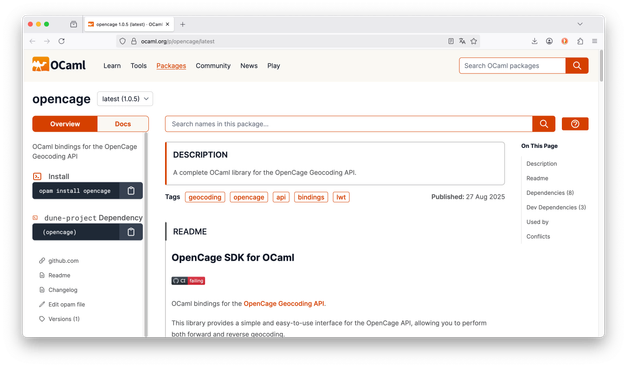Reload the page with refresh icon
The height and width of the screenshot is (367, 627).
click(x=62, y=41)
